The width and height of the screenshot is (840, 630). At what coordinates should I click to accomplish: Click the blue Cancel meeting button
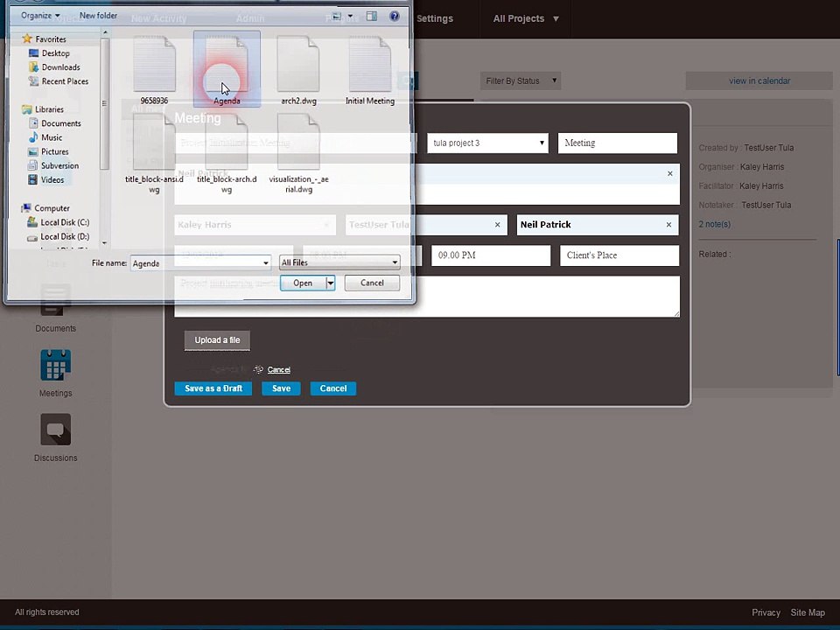point(333,388)
